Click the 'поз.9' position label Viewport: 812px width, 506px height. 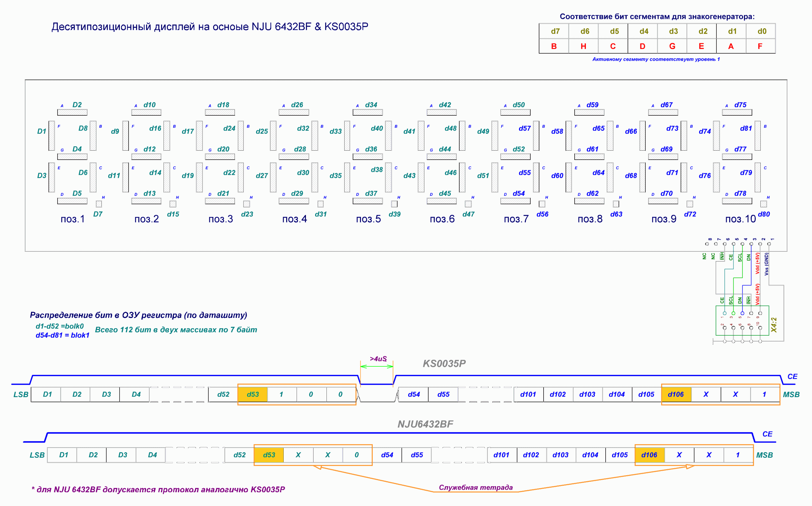tap(664, 219)
